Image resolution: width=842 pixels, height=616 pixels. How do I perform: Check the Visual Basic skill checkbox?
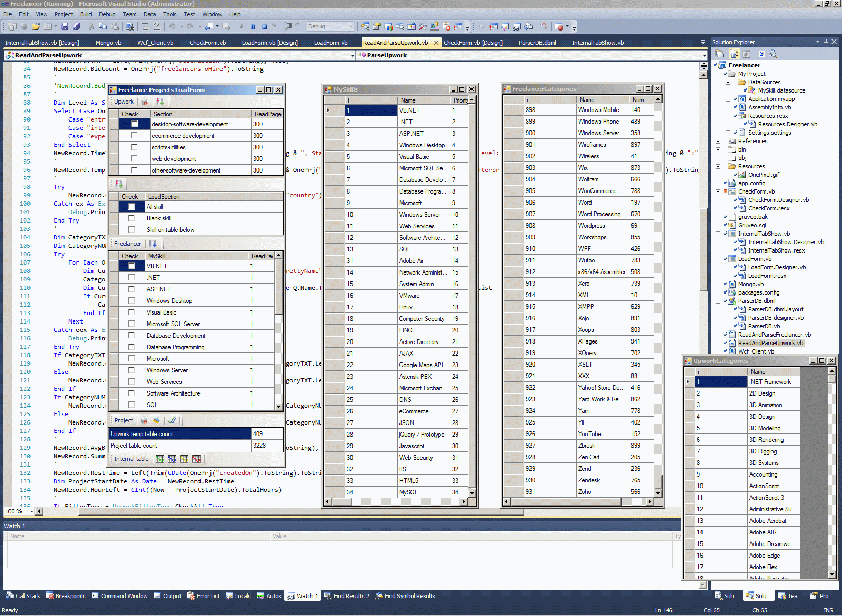132,312
